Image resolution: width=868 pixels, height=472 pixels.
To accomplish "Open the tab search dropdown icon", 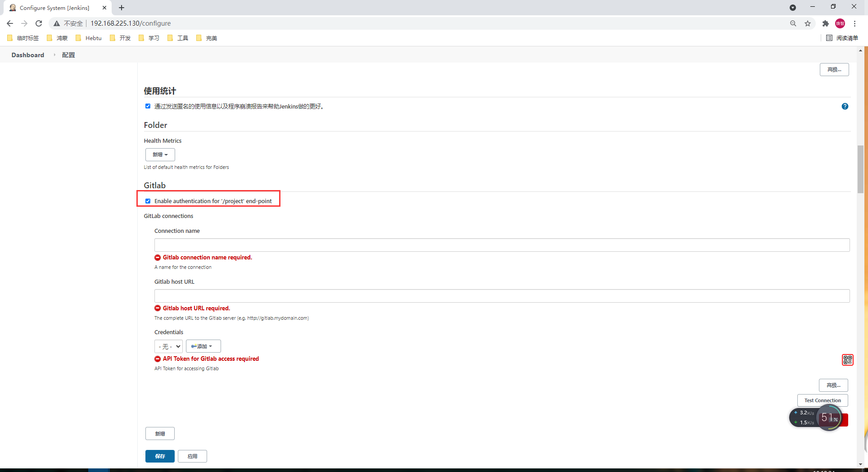I will point(793,8).
